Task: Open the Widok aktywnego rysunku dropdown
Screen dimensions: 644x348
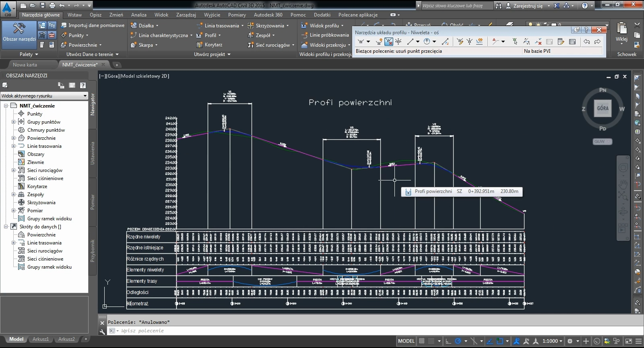Action: [x=44, y=96]
